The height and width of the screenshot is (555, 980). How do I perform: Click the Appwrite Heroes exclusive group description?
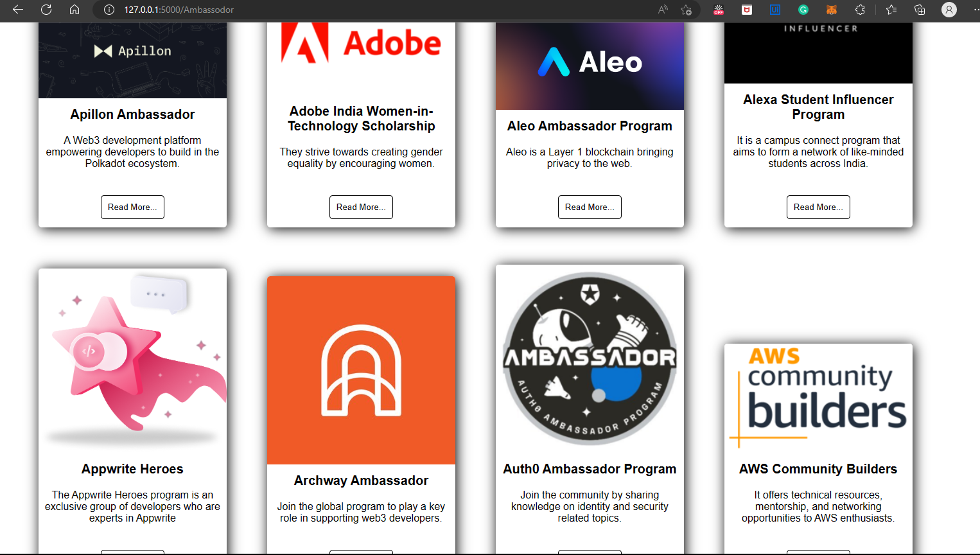(132, 506)
